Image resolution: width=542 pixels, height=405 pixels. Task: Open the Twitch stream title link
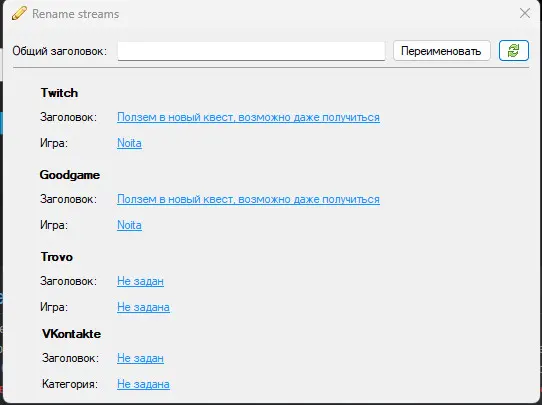pos(248,117)
